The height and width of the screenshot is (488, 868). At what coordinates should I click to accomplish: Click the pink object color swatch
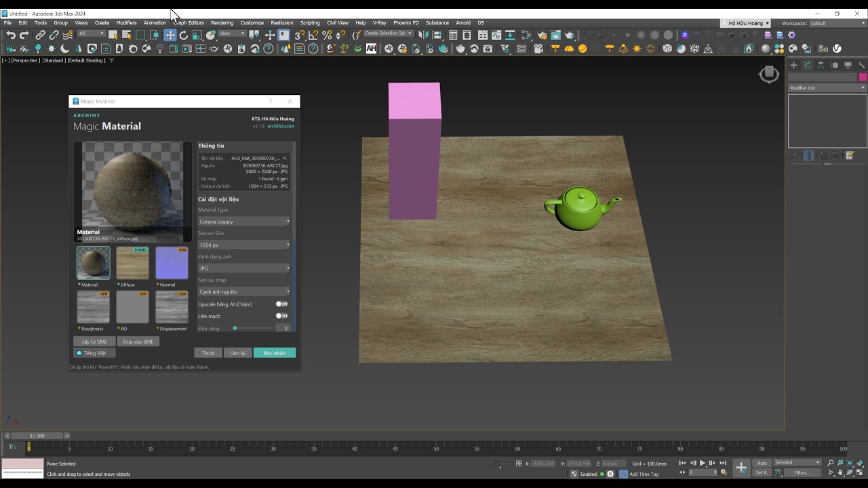863,77
